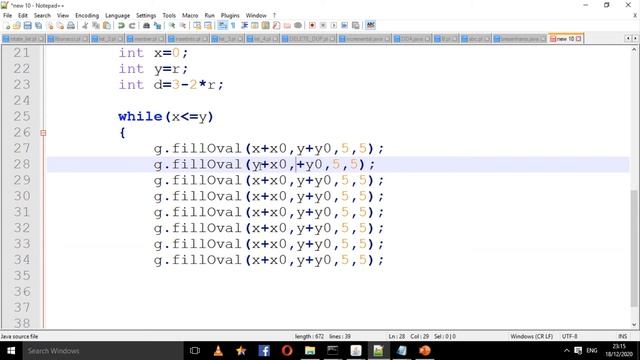Toggle the indent guide toolbar icon
The width and height of the screenshot is (640, 360).
pos(244,25)
